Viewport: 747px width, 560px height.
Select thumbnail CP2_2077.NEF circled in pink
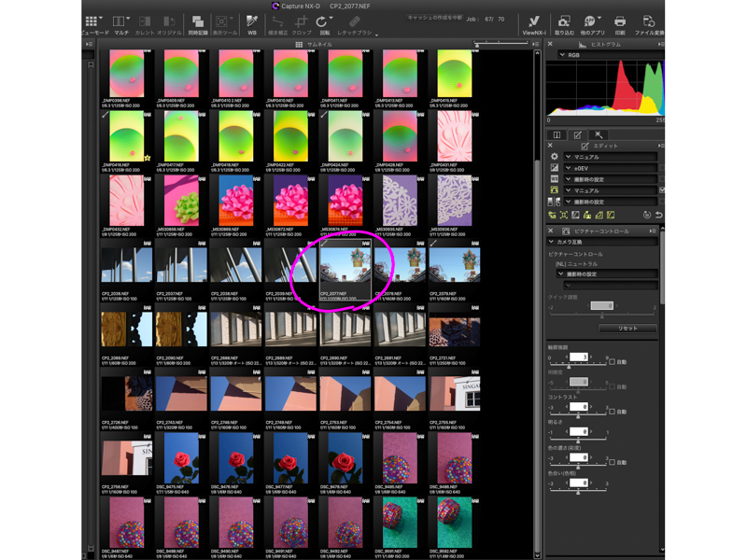[345, 264]
